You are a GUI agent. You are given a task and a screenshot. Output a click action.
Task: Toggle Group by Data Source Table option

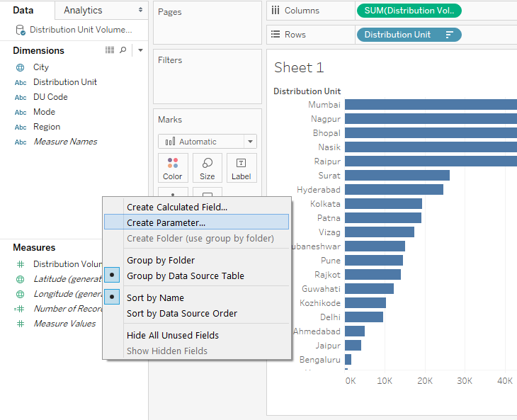point(186,276)
